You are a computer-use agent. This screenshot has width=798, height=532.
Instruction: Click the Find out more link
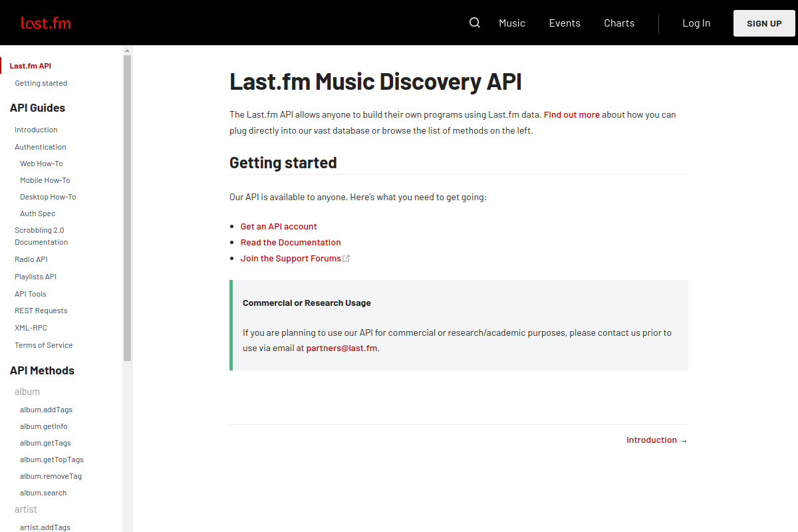[572, 114]
